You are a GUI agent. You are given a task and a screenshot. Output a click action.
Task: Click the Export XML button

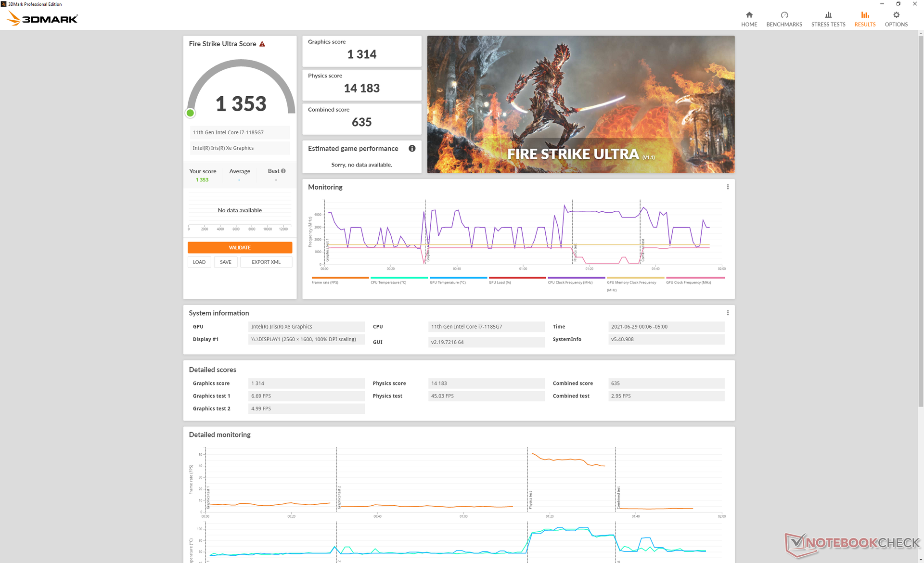(x=266, y=262)
